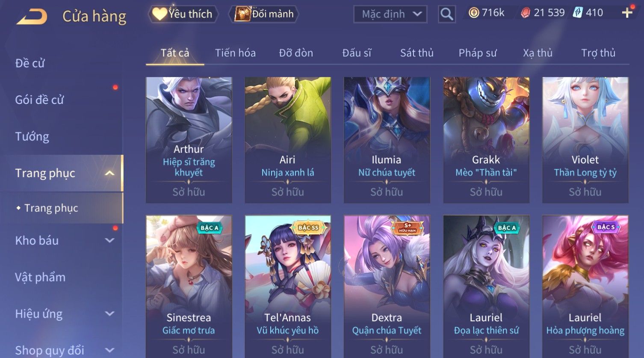Open the search magnifier icon
Screen dimensions: 644x358
tap(447, 14)
